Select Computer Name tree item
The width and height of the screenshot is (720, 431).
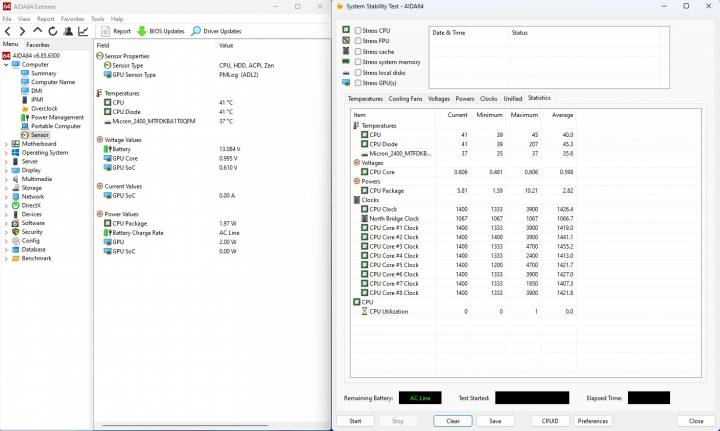click(53, 82)
